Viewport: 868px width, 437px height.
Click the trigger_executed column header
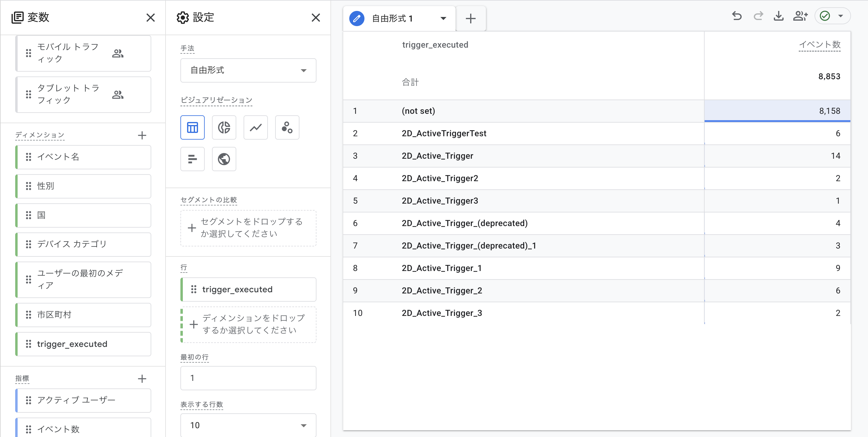tap(435, 45)
